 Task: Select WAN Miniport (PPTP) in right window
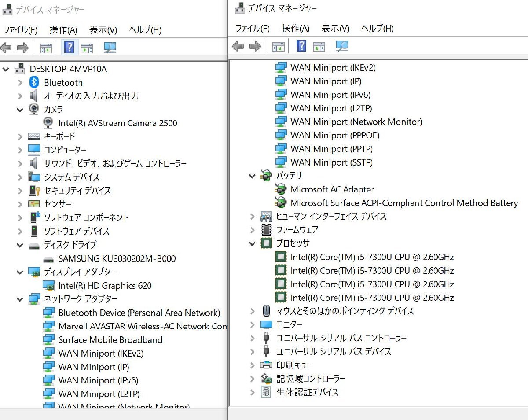(x=331, y=149)
